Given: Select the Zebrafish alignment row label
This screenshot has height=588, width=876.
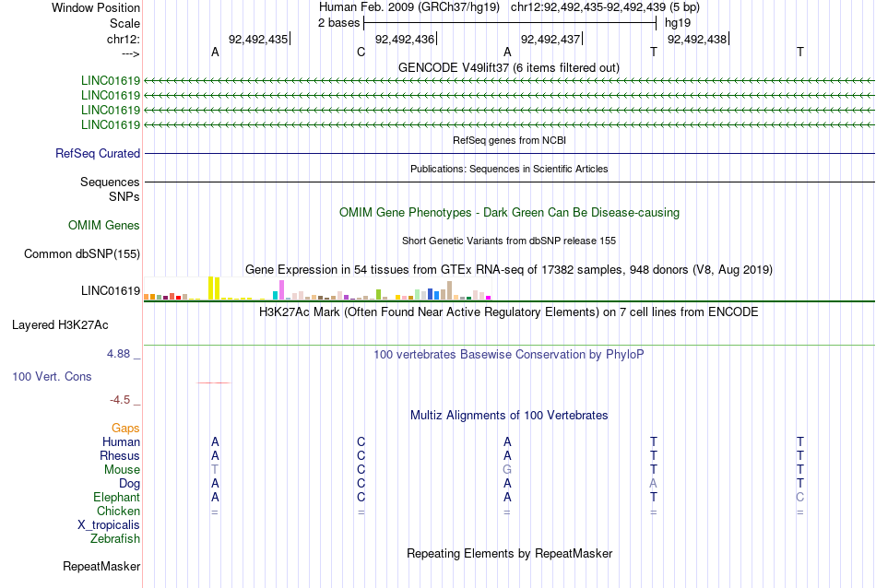Looking at the screenshot, I should point(115,539).
